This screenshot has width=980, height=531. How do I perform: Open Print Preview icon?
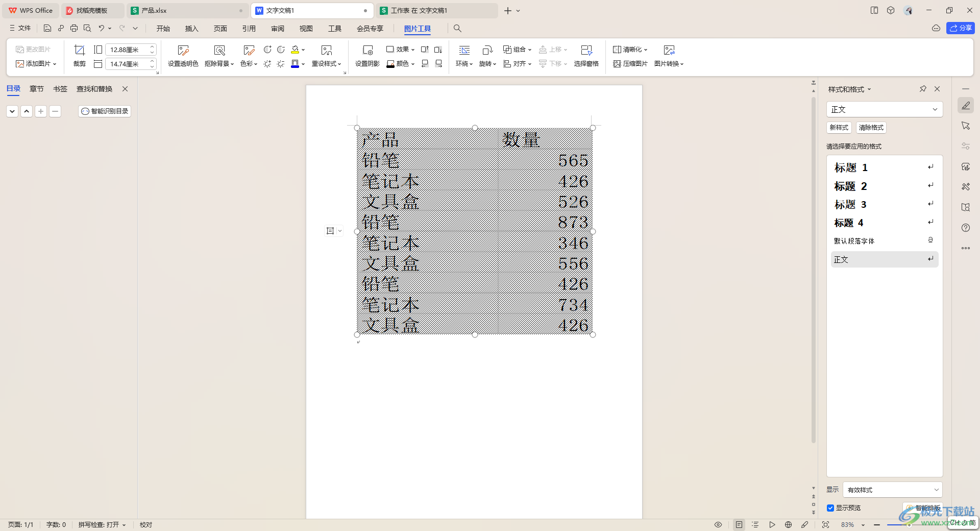[x=87, y=28]
